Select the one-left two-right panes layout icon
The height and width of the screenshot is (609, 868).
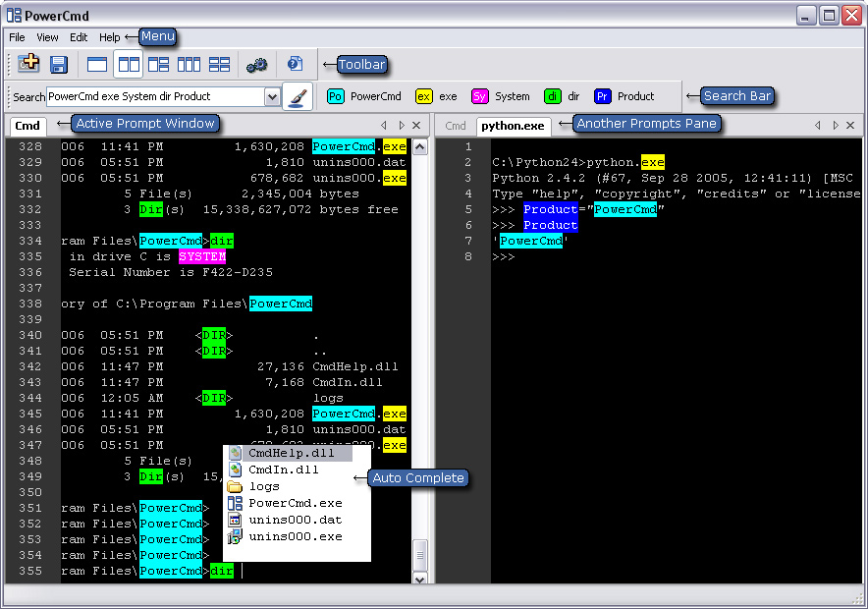(x=159, y=64)
